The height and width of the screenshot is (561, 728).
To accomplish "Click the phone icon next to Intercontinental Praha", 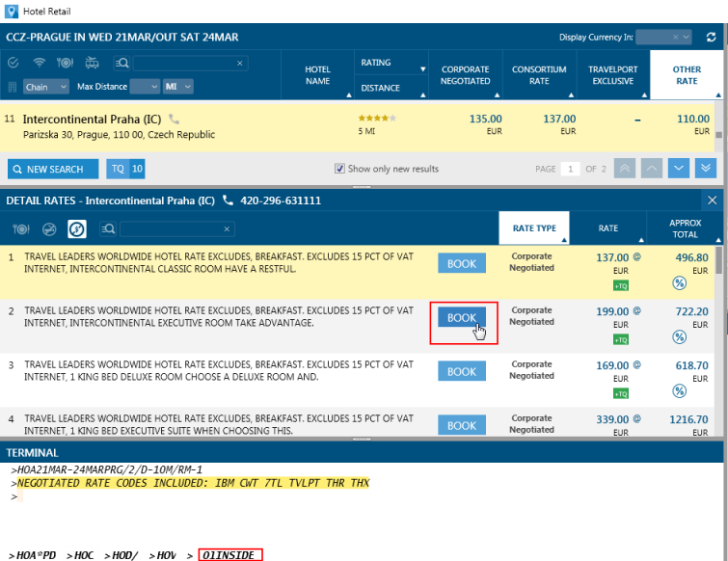I will coord(175,120).
